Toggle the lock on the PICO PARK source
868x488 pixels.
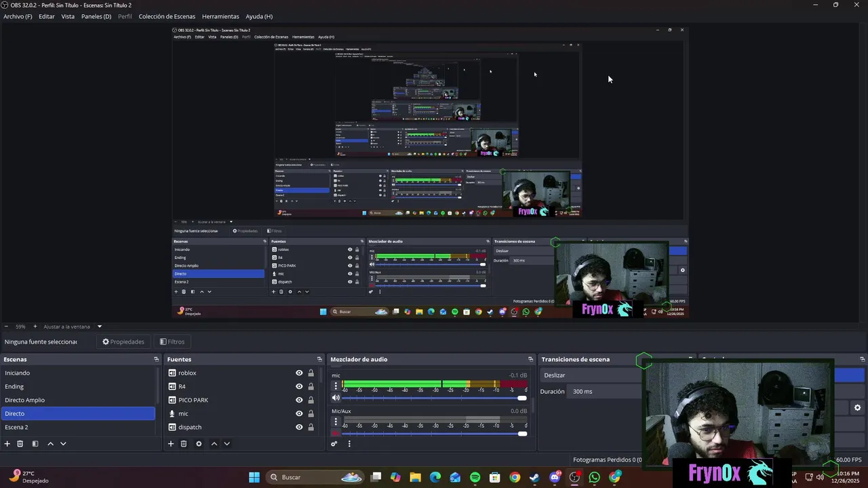point(311,400)
